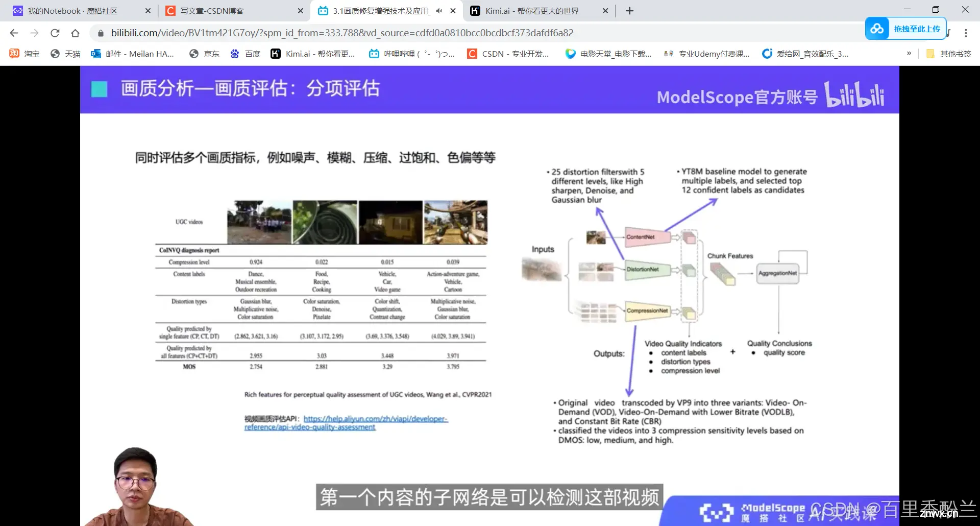The height and width of the screenshot is (526, 980).
Task: Open the 哔哩哔哩 bookmark
Action: (x=412, y=54)
